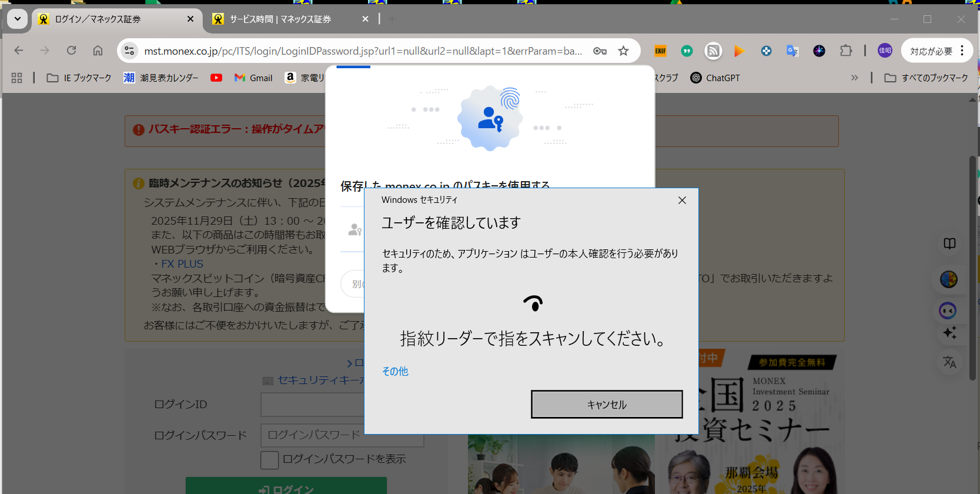Click the home button in toolbar
Image resolution: width=980 pixels, height=494 pixels.
(x=98, y=51)
